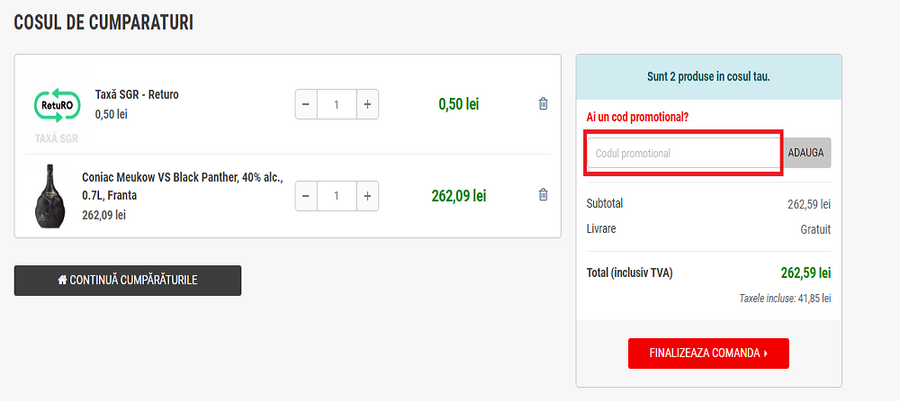Delete the Taxă SGR item with trash icon
Screen dimensions: 900x401
point(543,104)
